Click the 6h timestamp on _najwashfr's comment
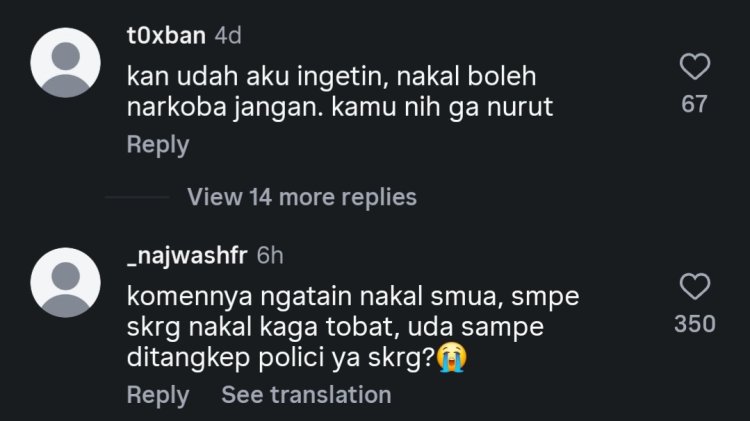The height and width of the screenshot is (421, 750). (270, 255)
